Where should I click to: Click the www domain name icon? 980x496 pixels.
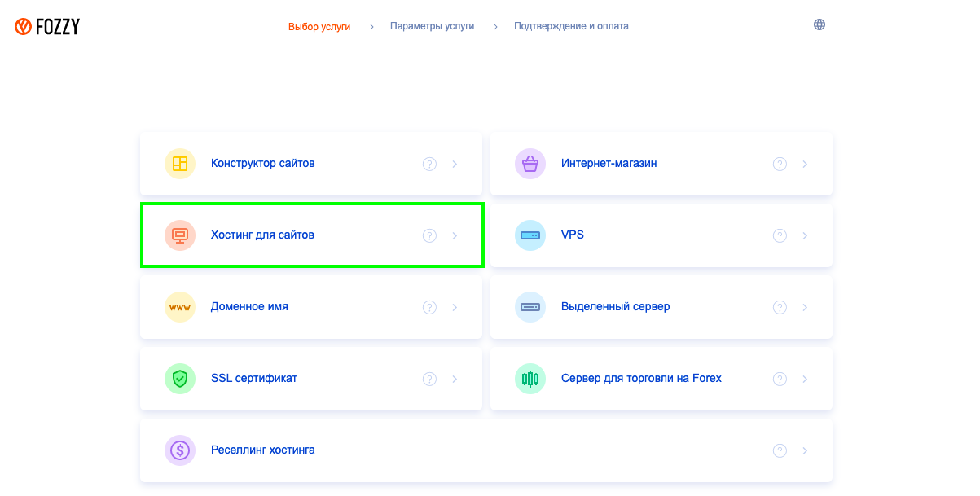tap(180, 307)
